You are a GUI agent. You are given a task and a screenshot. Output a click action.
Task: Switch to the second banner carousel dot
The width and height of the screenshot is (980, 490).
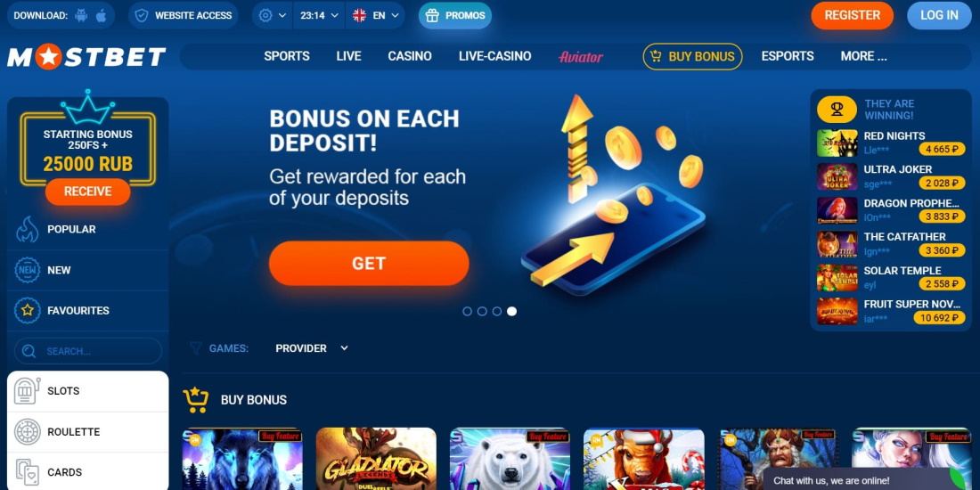coord(482,311)
